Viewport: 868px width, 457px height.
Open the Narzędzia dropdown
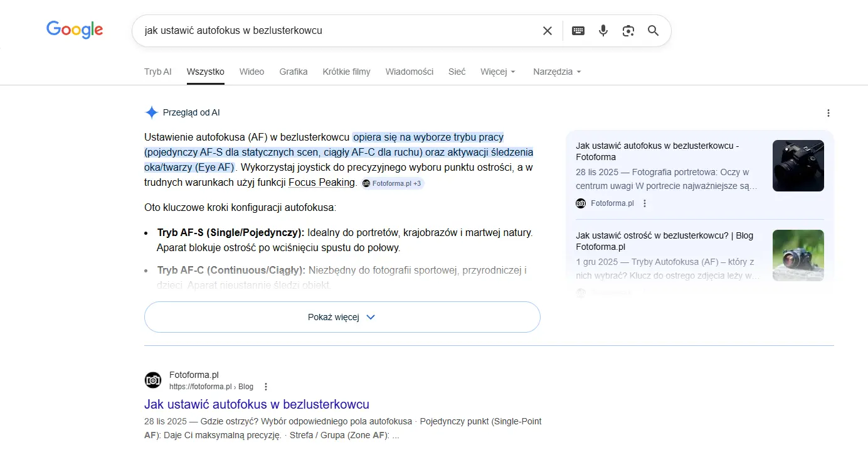click(x=557, y=72)
